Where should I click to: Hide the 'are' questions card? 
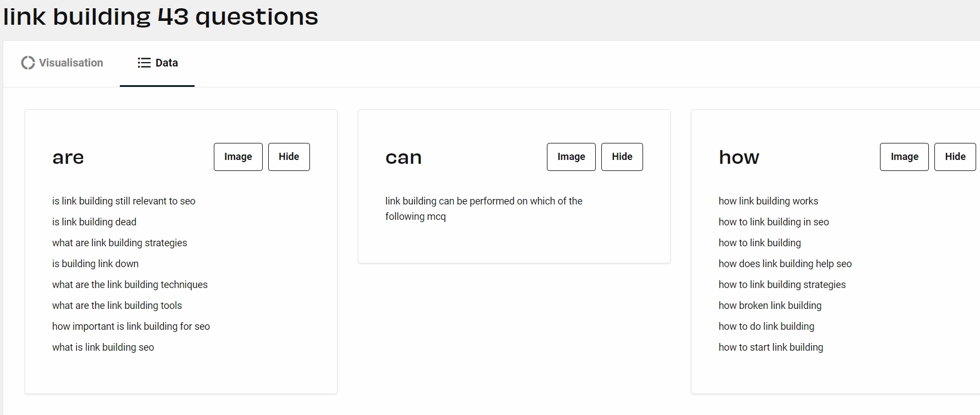click(289, 157)
